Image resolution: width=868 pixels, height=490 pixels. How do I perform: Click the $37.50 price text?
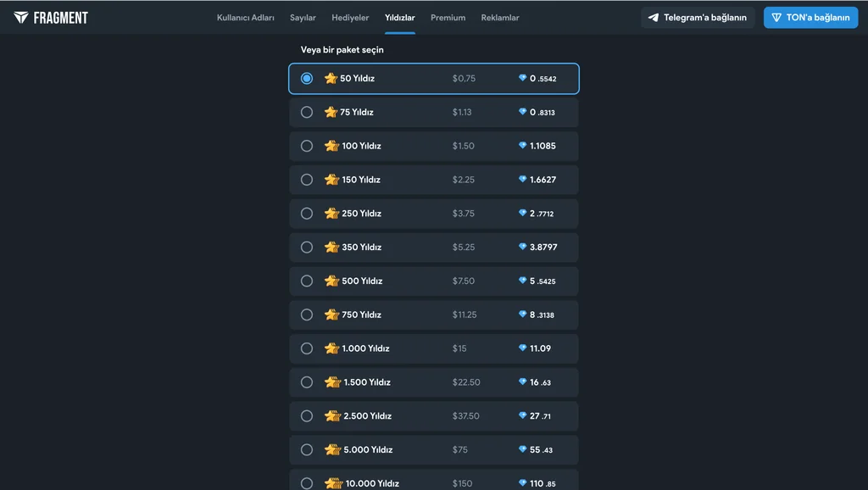pos(465,416)
